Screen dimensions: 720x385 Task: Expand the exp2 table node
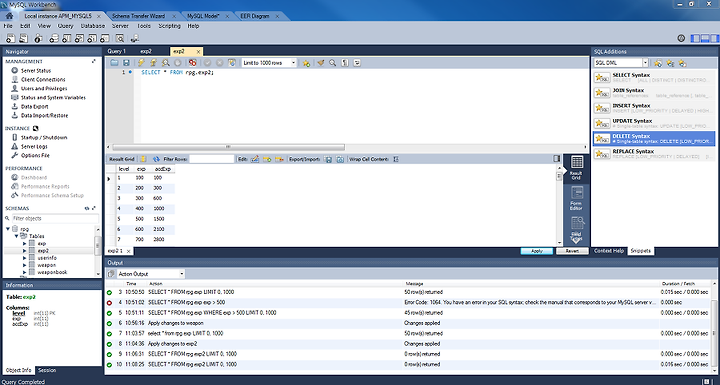(24, 251)
